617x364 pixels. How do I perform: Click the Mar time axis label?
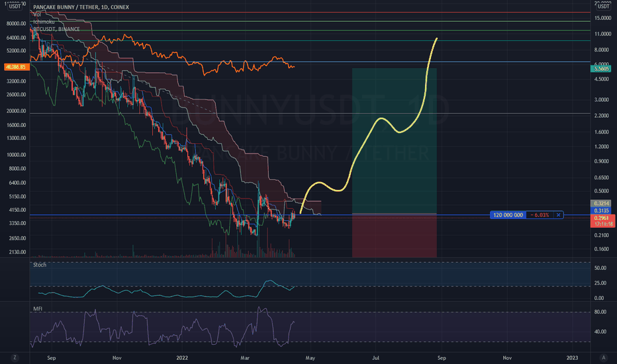coord(245,358)
